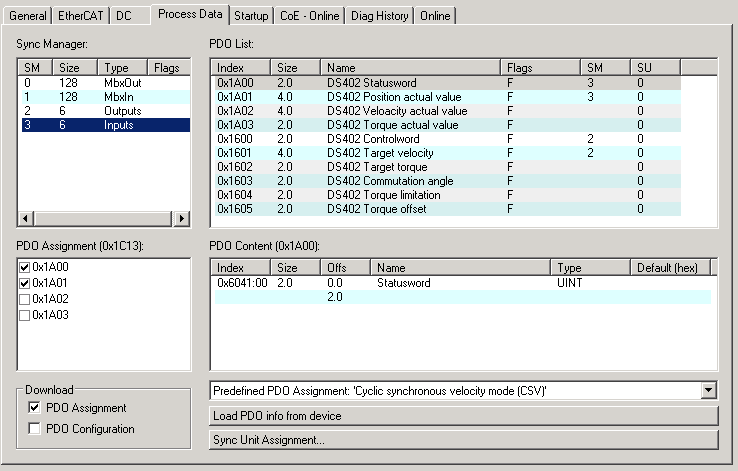Click Sync Manager scrollbar right arrow
This screenshot has width=738, height=471.
coord(181,218)
